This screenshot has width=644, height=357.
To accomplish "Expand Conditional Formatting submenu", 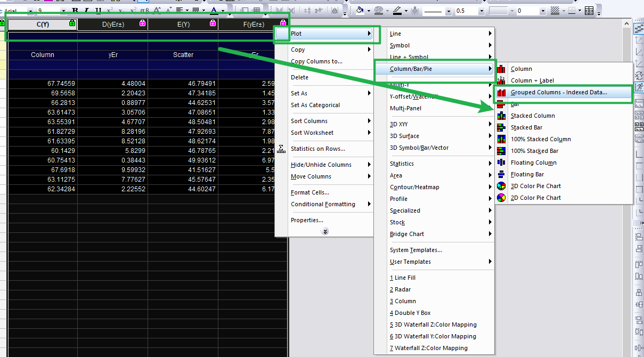I will pyautogui.click(x=324, y=204).
